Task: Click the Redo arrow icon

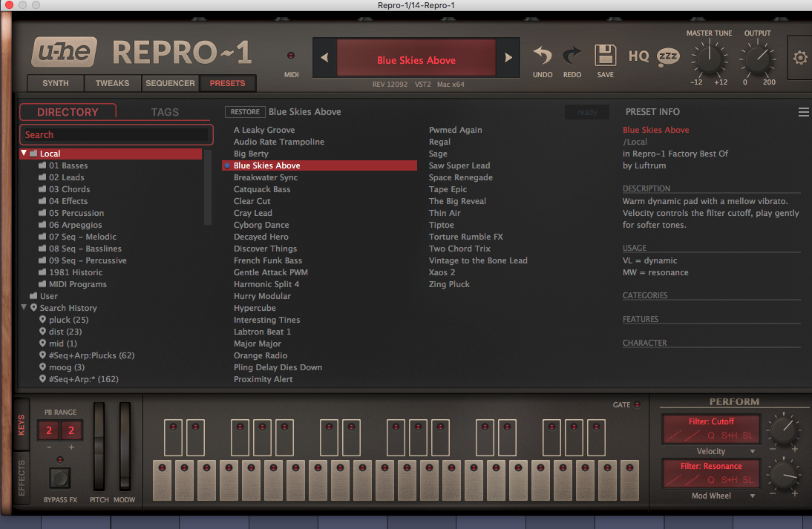Action: pos(572,56)
